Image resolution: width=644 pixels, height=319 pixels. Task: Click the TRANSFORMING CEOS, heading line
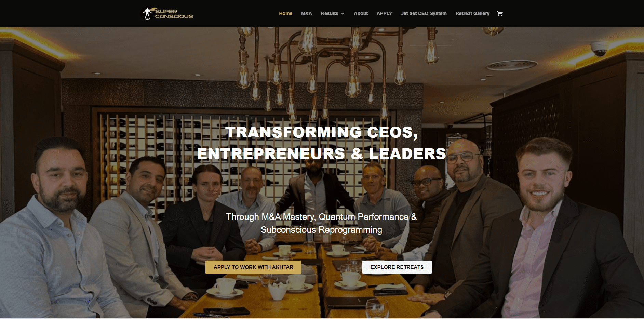tap(322, 132)
